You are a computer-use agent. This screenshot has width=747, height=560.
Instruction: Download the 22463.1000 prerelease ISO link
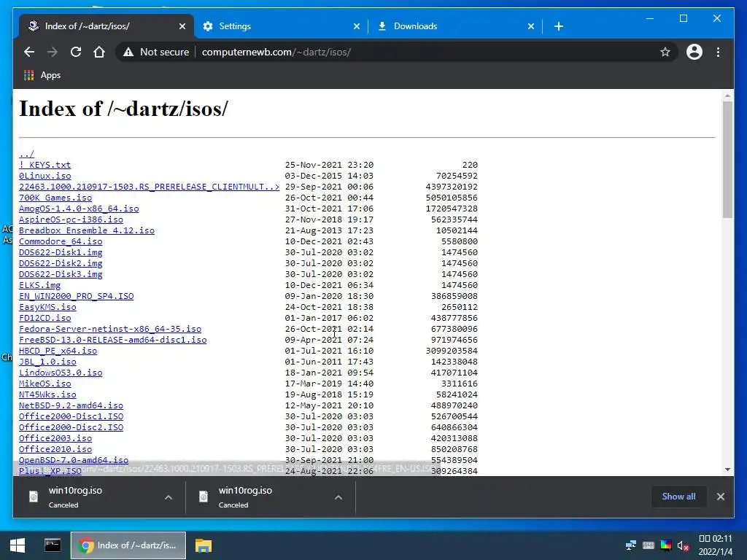[149, 187]
